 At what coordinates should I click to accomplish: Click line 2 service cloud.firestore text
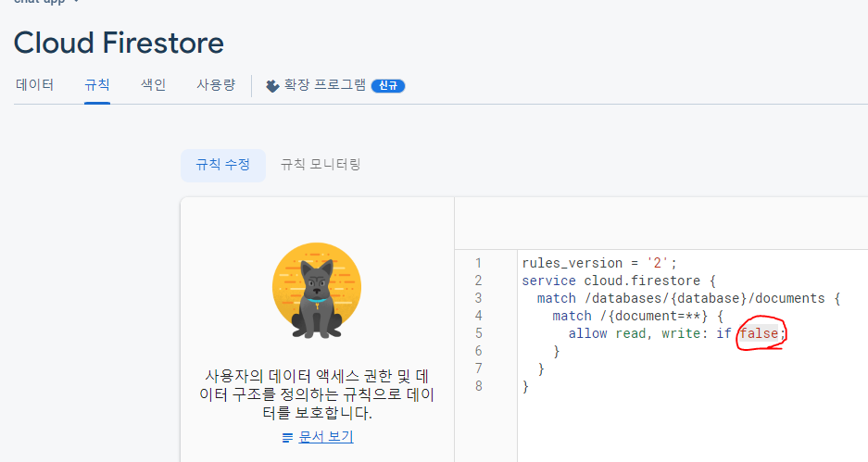tap(619, 281)
